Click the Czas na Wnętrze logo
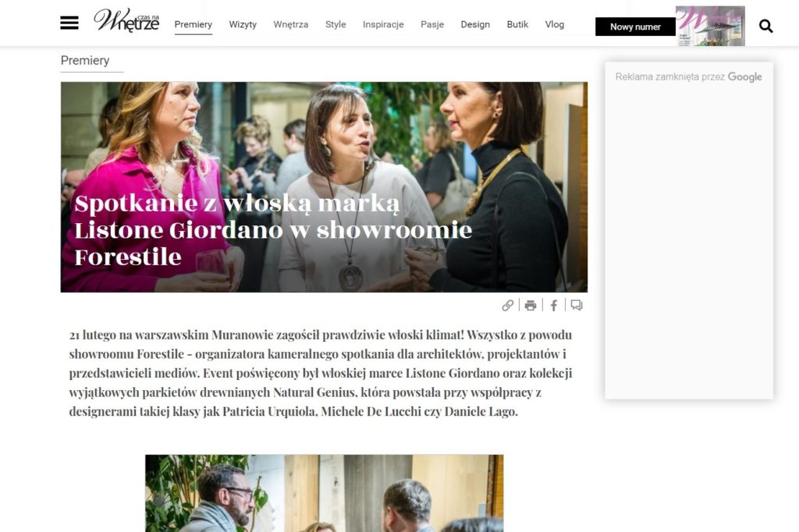The image size is (799, 532). pos(126,20)
